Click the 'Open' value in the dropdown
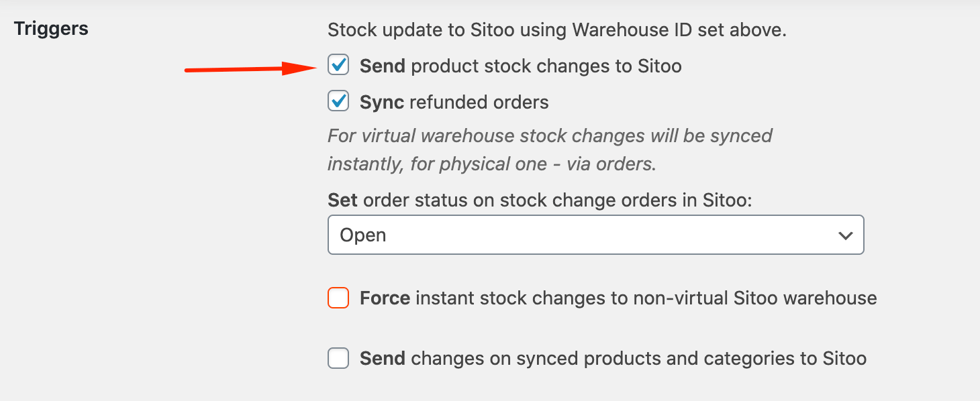This screenshot has width=980, height=401. (363, 235)
